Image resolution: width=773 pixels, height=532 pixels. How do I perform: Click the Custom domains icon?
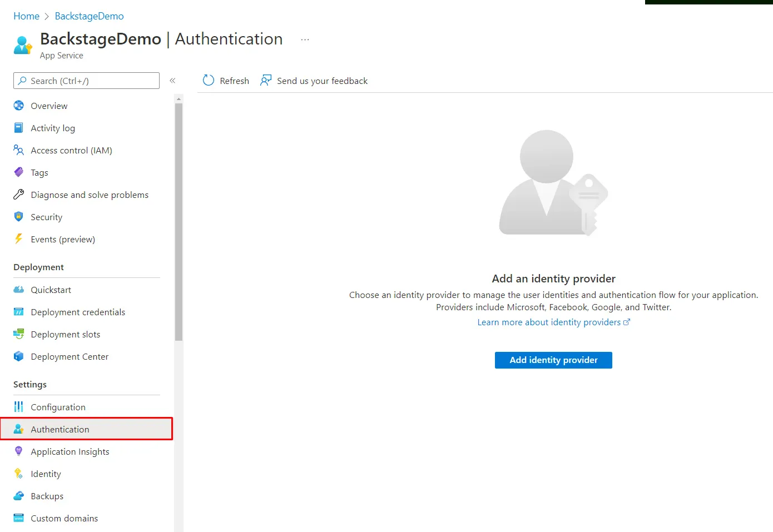pos(19,518)
